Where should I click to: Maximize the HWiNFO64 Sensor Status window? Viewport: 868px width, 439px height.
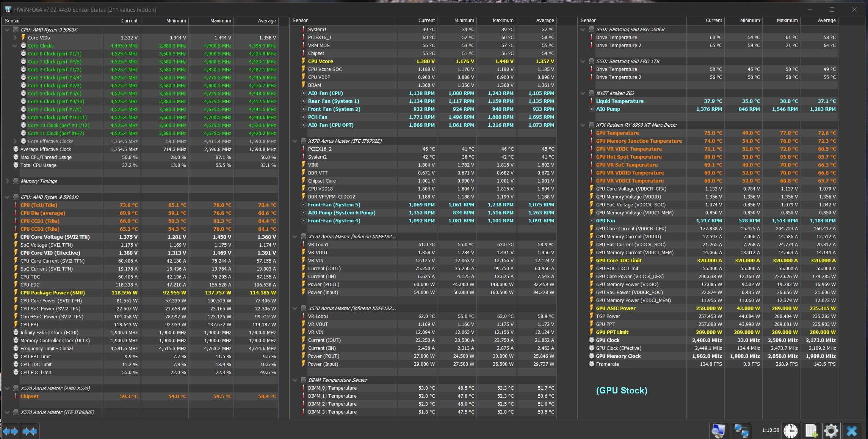coord(832,9)
